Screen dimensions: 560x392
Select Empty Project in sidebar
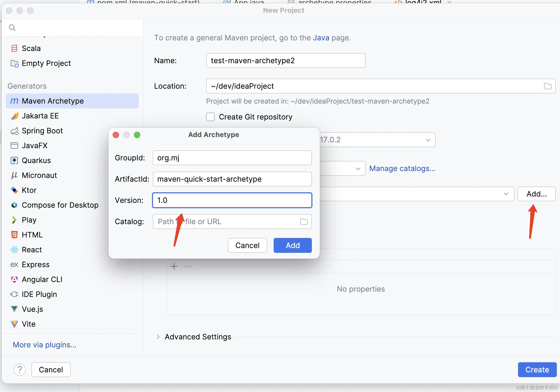click(46, 63)
